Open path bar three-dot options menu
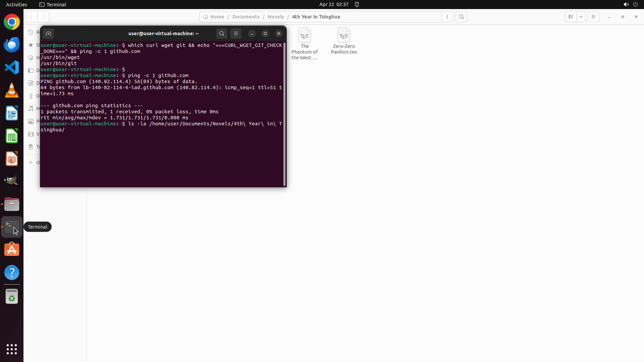This screenshot has width=644, height=362. pyautogui.click(x=447, y=17)
